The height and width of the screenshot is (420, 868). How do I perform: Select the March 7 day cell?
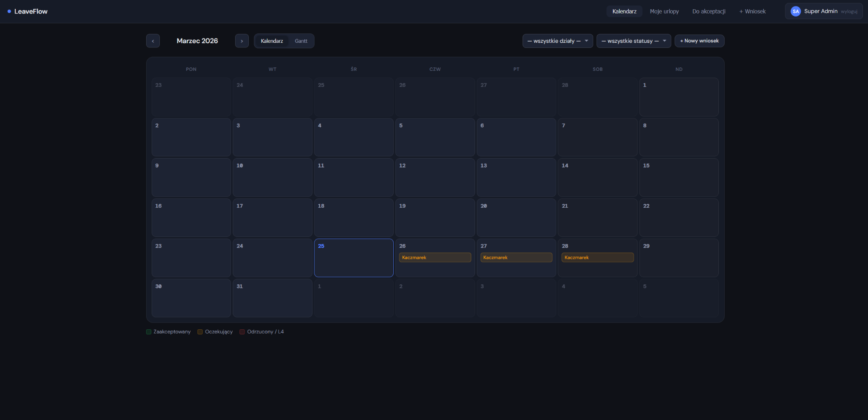[x=598, y=137]
